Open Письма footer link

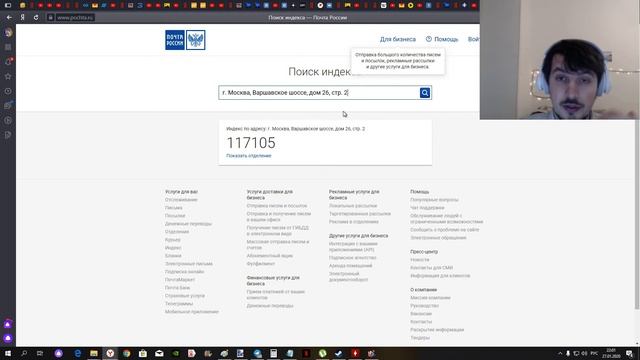173,208
